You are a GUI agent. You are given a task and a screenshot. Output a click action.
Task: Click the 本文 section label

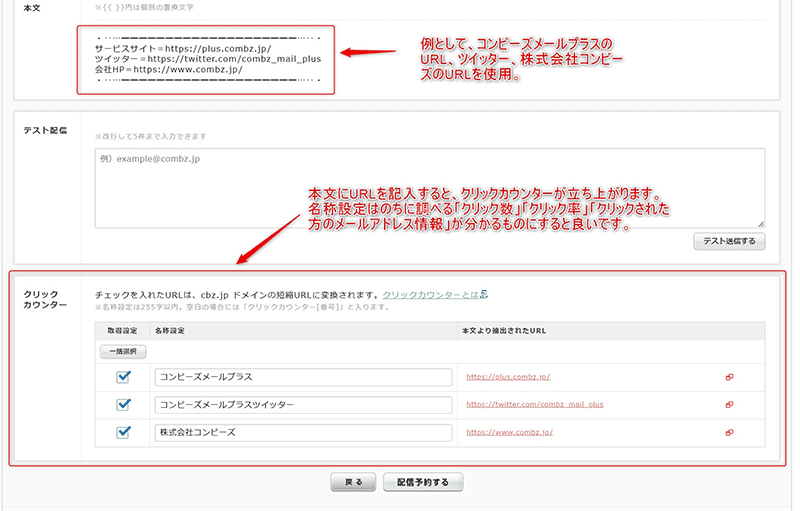(32, 8)
